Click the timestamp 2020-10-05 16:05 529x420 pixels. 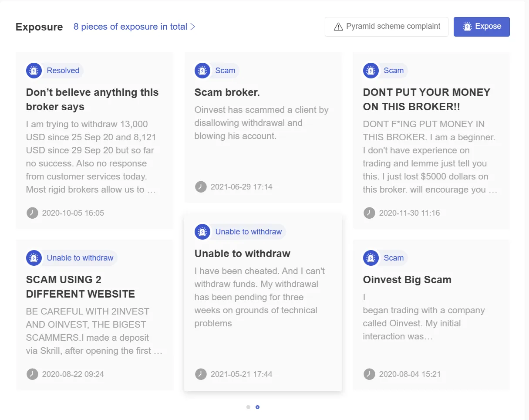point(73,213)
